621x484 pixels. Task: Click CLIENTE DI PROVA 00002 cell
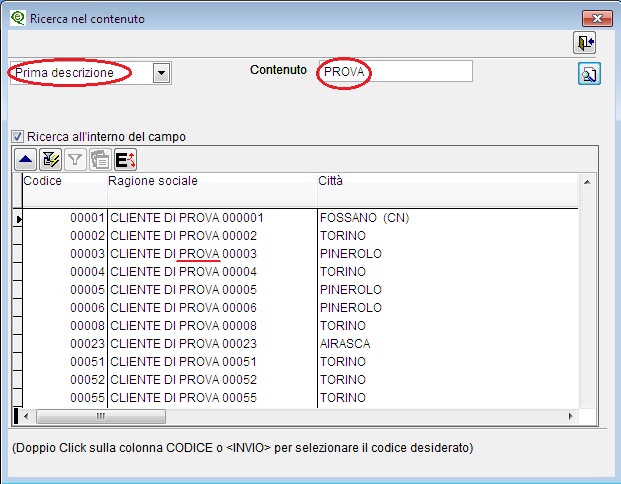tap(212, 236)
